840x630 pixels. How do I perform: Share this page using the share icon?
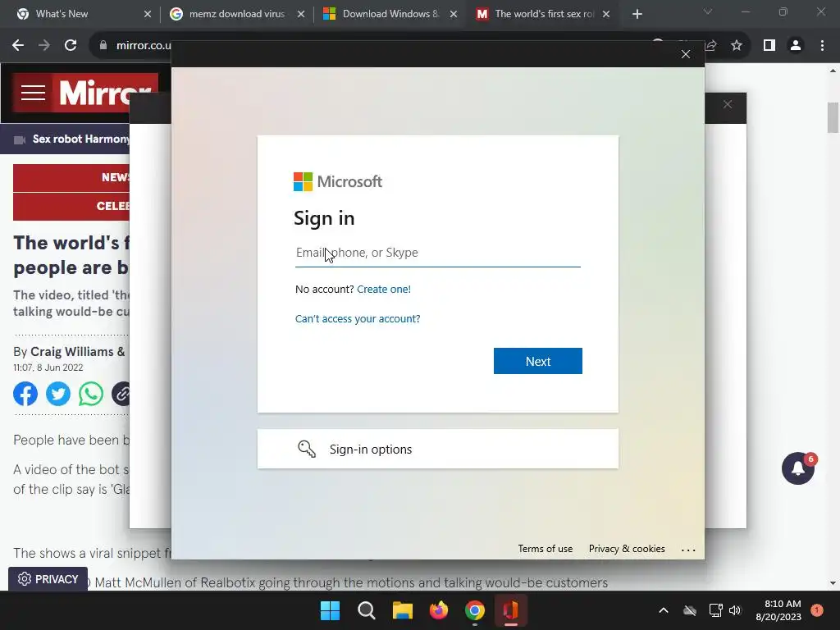tap(711, 46)
